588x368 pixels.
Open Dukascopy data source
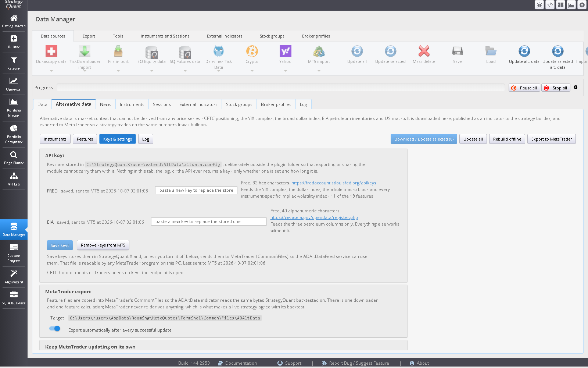click(51, 52)
